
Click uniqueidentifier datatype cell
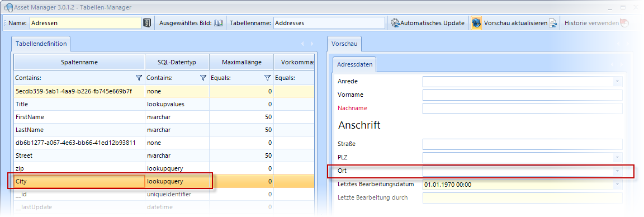[177, 194]
